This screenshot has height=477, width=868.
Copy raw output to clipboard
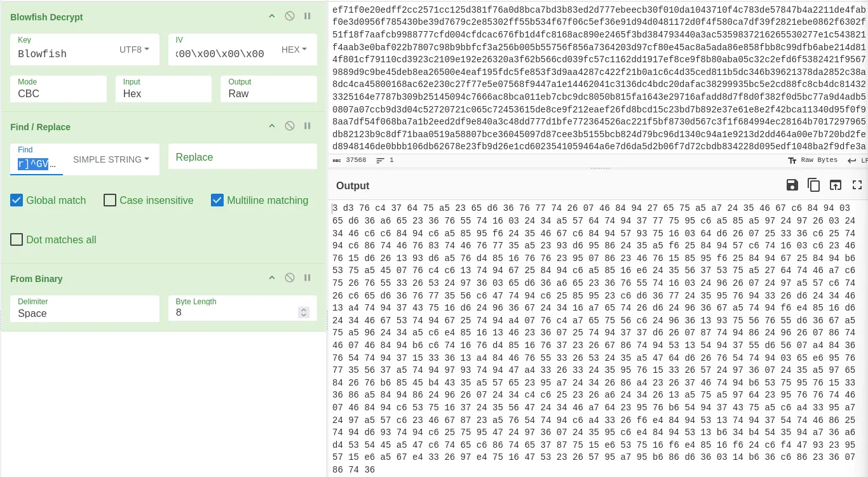[814, 185]
